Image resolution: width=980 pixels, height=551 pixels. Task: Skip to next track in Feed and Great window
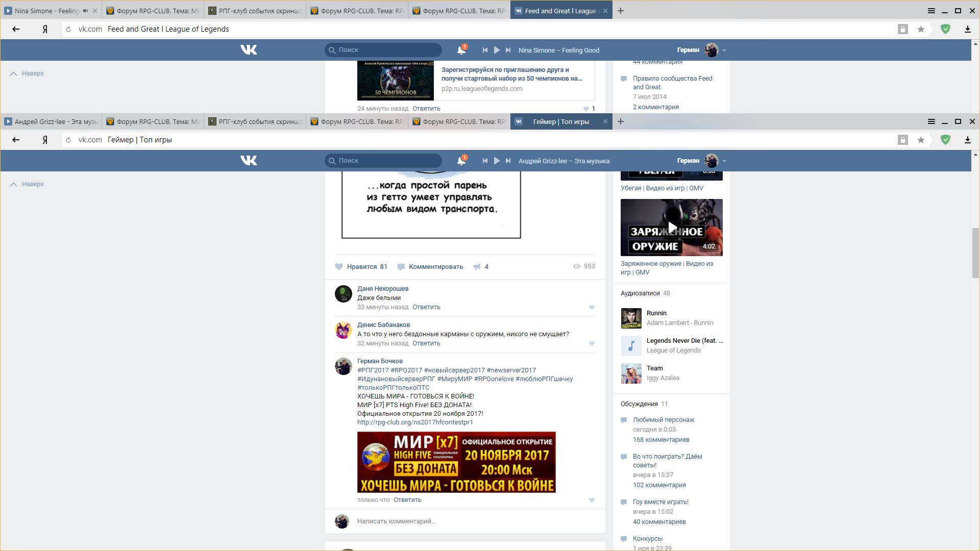click(508, 50)
